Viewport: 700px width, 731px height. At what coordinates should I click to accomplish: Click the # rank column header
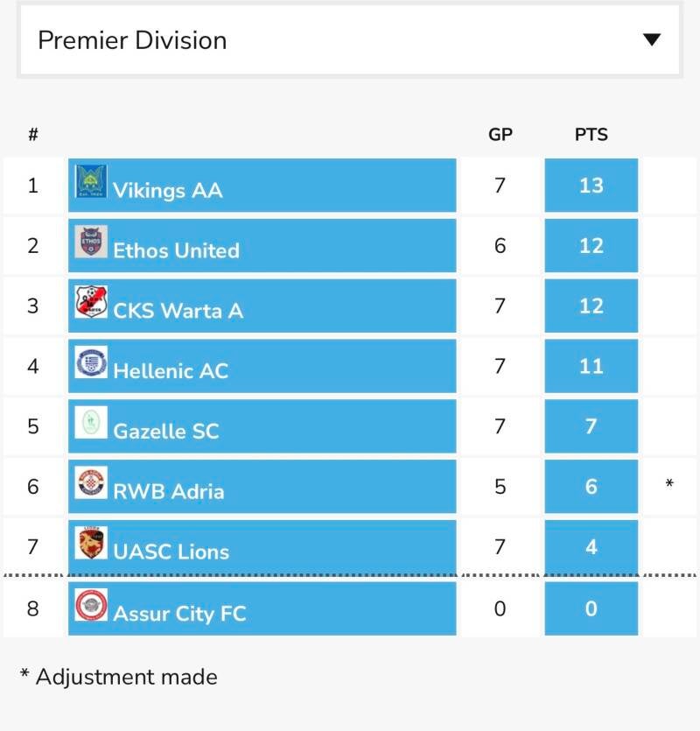tap(33, 135)
